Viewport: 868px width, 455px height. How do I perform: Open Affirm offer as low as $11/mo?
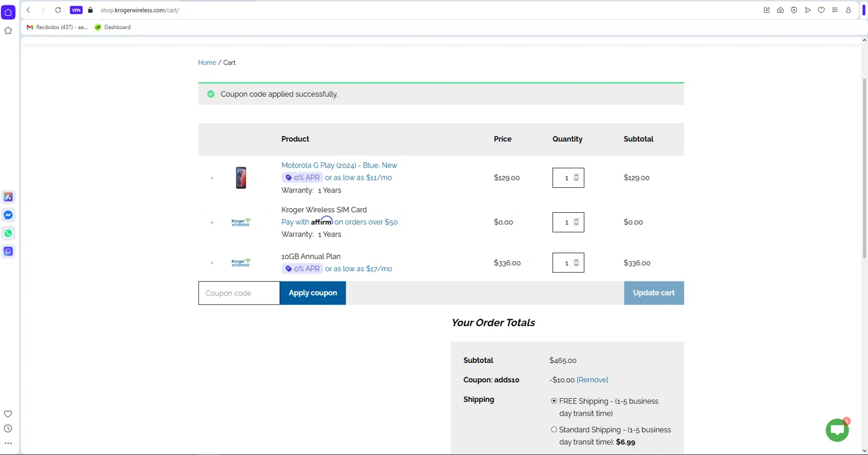(358, 177)
